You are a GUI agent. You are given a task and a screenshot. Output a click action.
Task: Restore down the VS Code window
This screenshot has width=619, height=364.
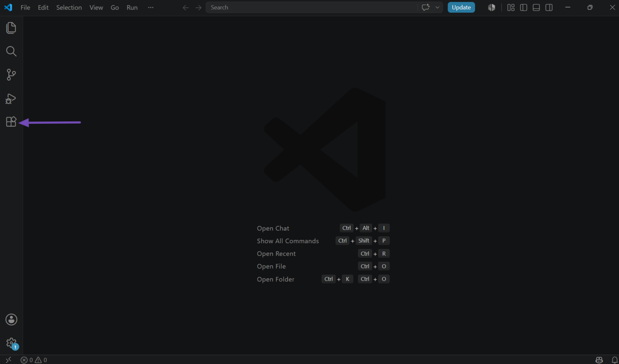tap(590, 8)
